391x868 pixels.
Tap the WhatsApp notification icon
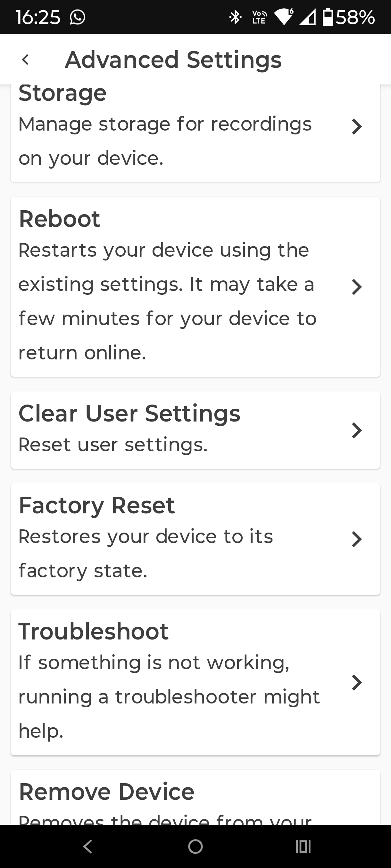click(77, 17)
